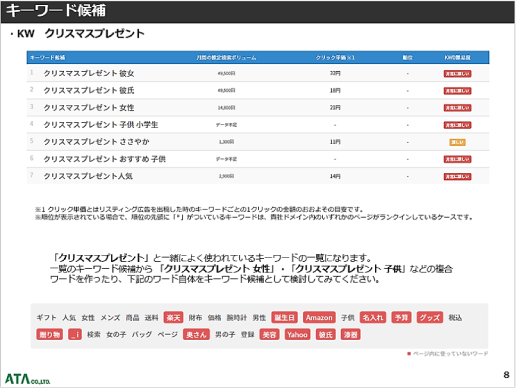The height and width of the screenshot is (388, 516).
Task: Click the orange difficulty badge for ささやか row
Action: click(457, 142)
